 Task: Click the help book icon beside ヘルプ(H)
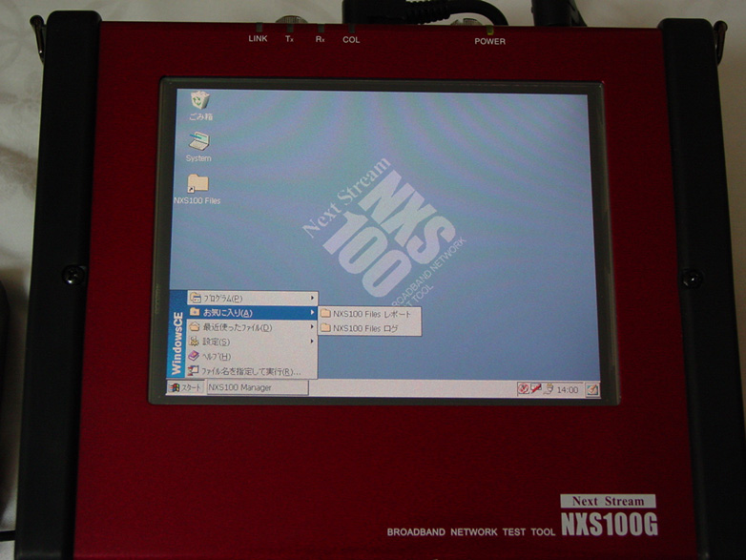click(x=194, y=356)
